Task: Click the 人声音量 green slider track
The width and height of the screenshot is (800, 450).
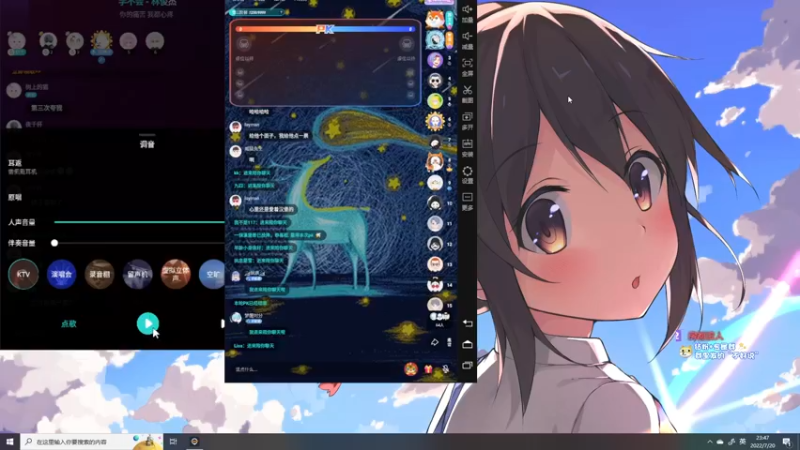Action: [139, 222]
